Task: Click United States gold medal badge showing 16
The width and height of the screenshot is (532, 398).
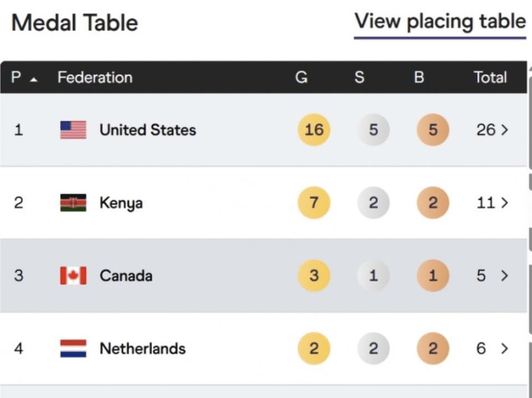Action: (314, 130)
